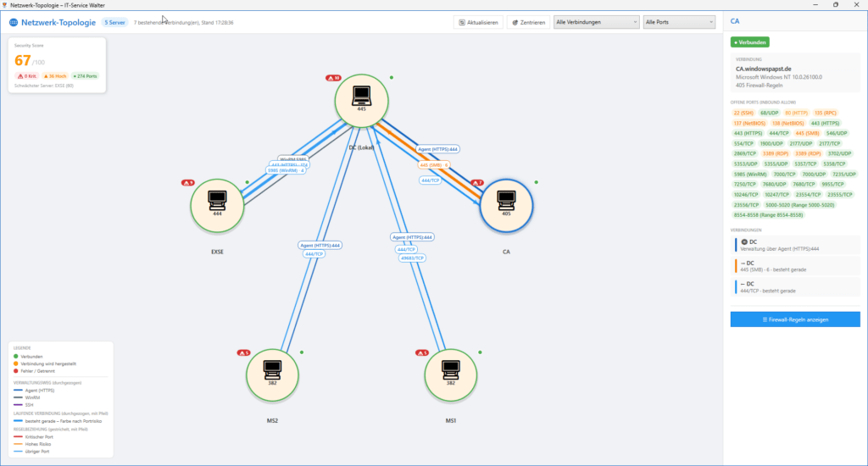Click Schwächster Server: EXSE text
The width and height of the screenshot is (868, 466).
point(44,86)
